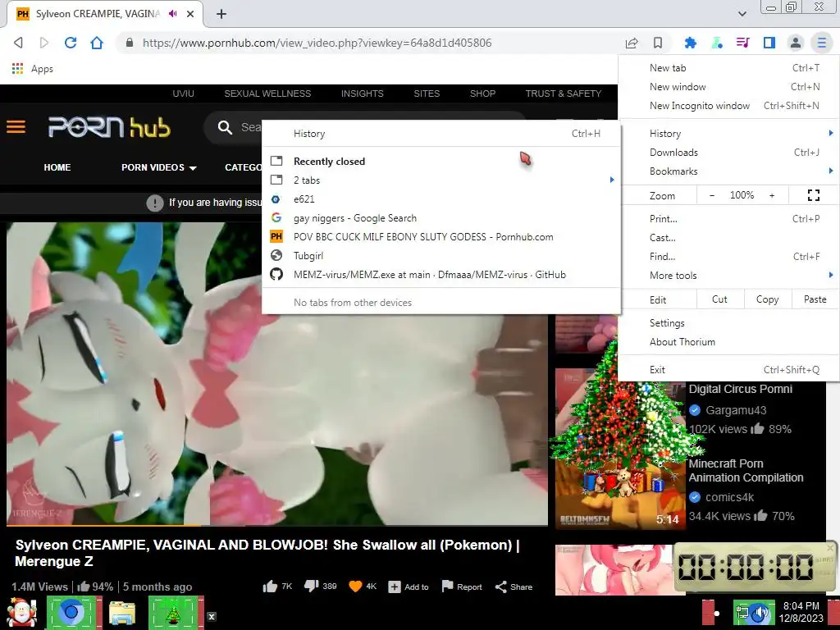
Task: Click the thumbs-down dislike icon
Action: [x=311, y=587]
